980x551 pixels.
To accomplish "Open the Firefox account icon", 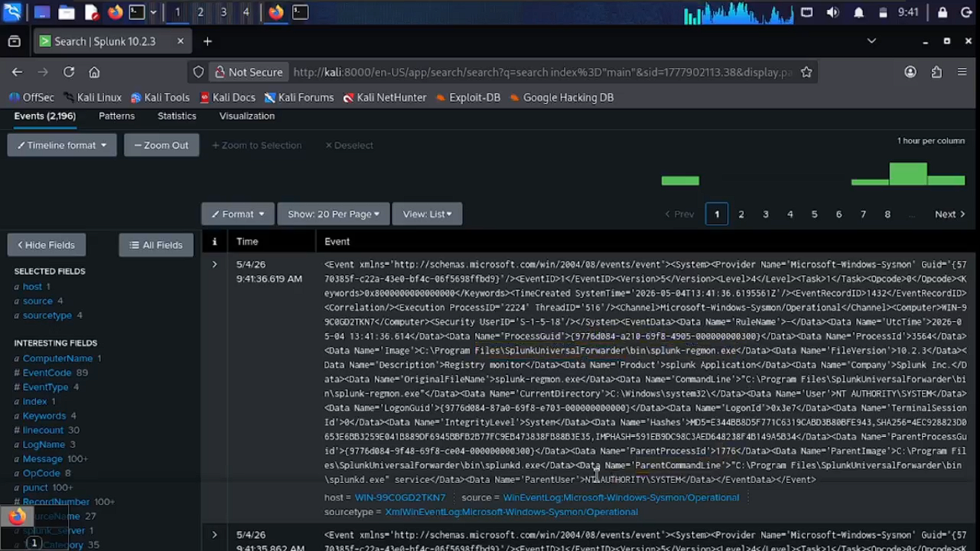I will [x=910, y=72].
